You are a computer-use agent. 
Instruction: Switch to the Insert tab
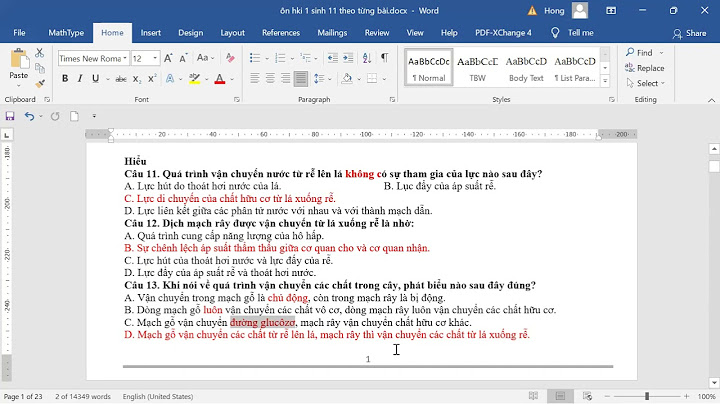151,33
